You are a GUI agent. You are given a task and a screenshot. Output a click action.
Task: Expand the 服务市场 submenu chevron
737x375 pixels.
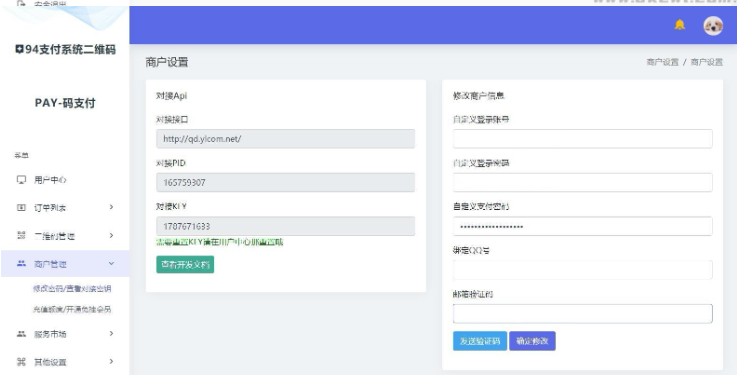[x=111, y=334]
